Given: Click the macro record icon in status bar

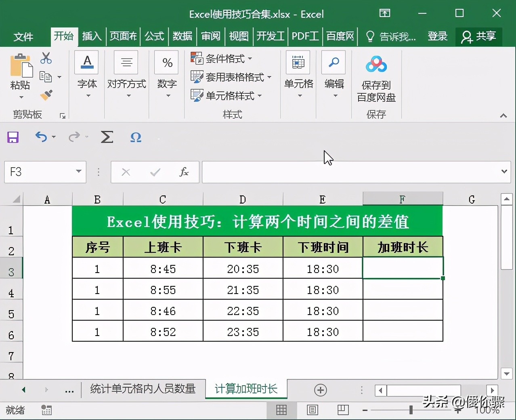Looking at the screenshot, I should (46, 410).
